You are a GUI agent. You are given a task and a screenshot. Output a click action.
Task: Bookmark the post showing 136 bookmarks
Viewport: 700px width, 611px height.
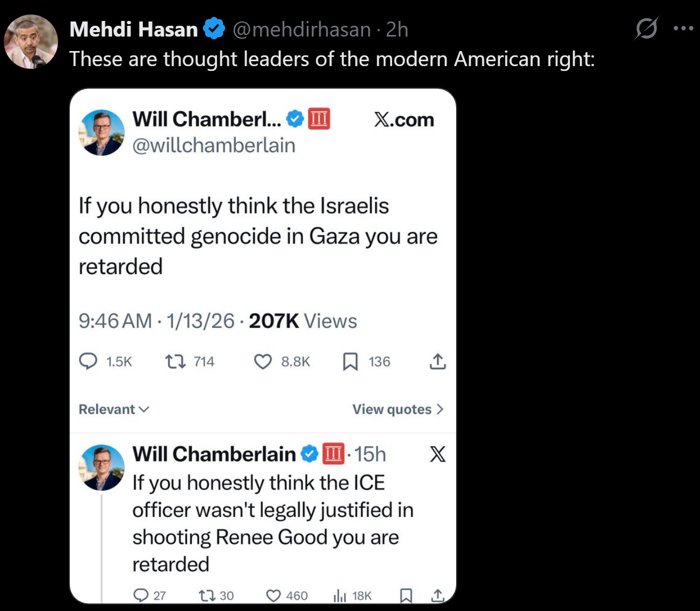pyautogui.click(x=350, y=362)
